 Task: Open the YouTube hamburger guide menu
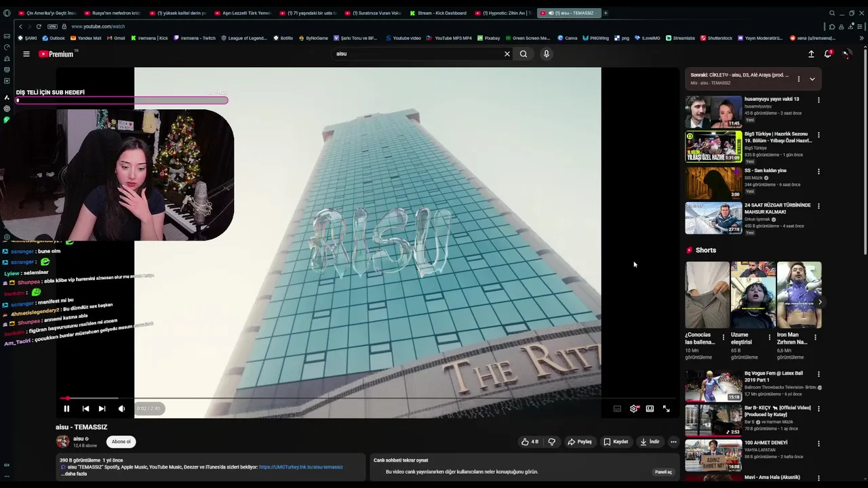(26, 54)
